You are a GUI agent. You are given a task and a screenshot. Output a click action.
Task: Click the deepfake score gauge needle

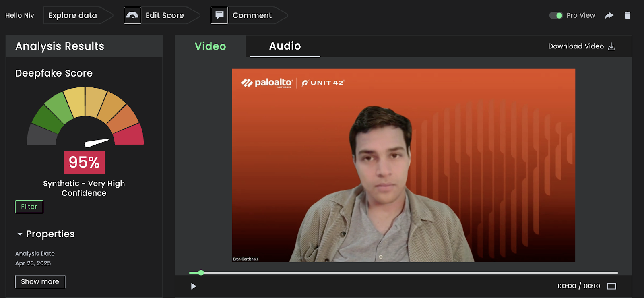tap(97, 143)
